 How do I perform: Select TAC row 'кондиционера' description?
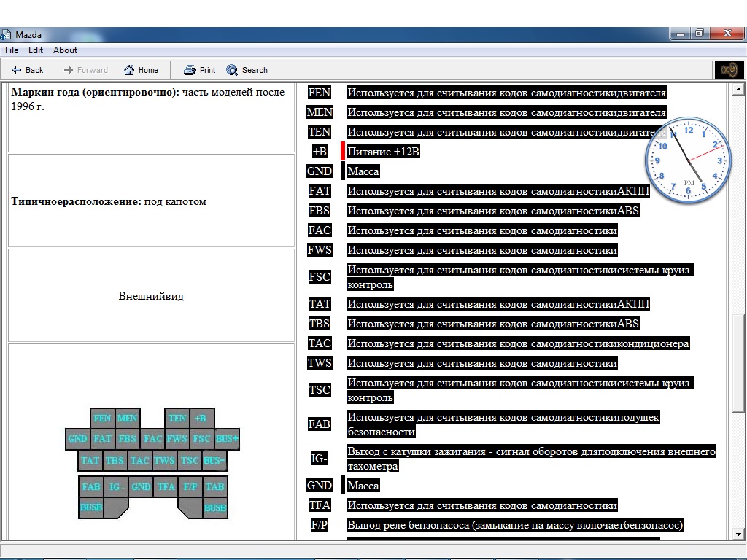point(518,343)
